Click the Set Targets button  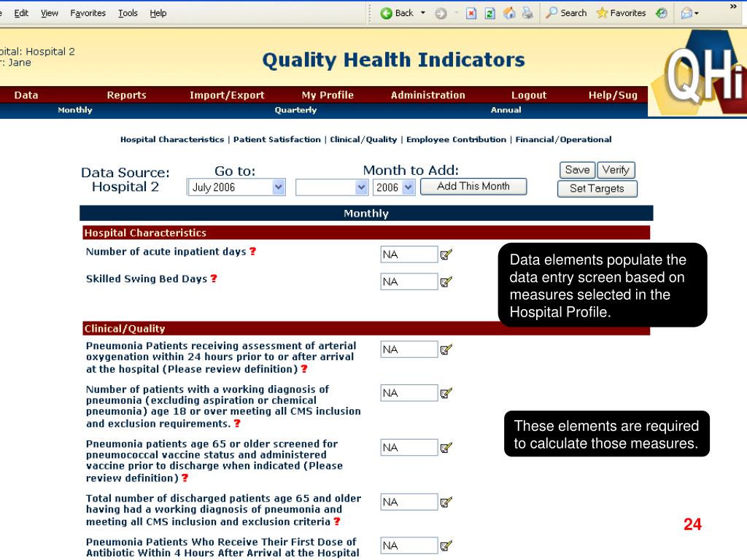click(x=597, y=189)
